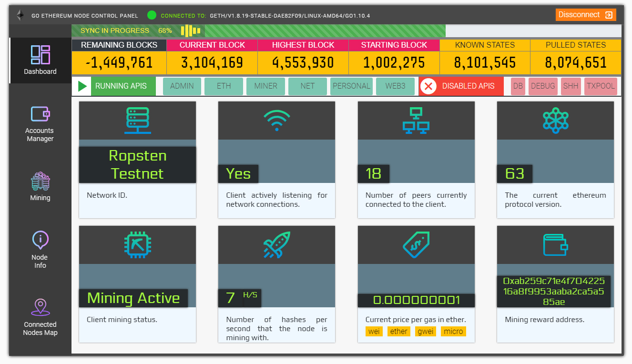Switch gas price unit to wei
This screenshot has height=364, width=632.
click(x=374, y=331)
